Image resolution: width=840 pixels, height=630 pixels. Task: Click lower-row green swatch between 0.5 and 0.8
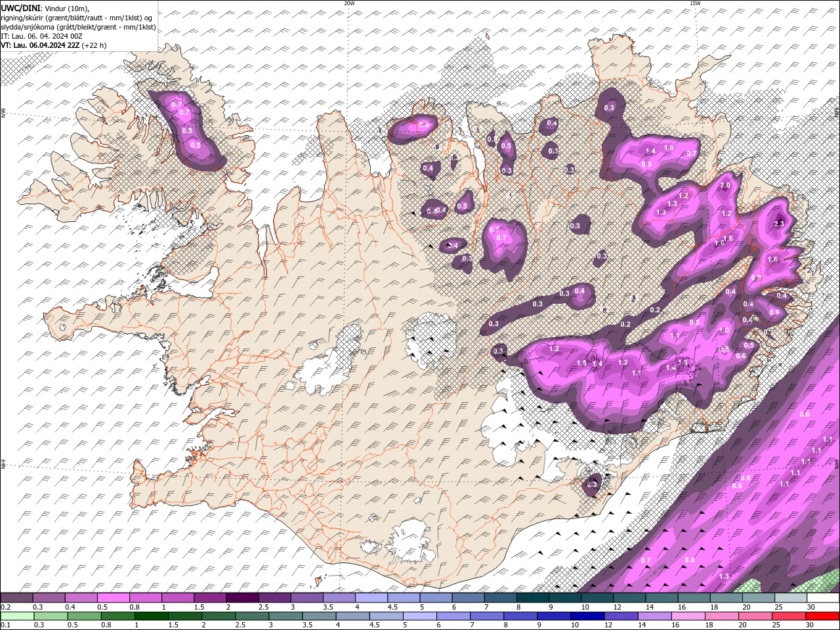pos(84,616)
